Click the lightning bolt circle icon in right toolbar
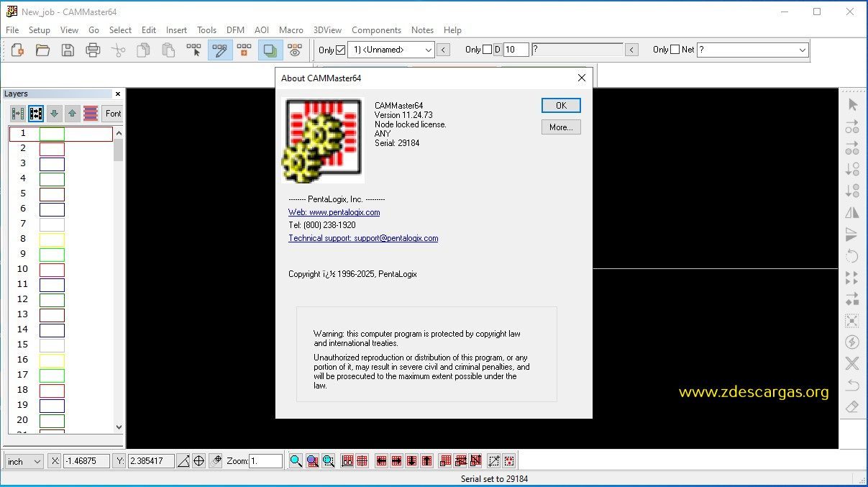Image resolution: width=868 pixels, height=487 pixels. (852, 342)
